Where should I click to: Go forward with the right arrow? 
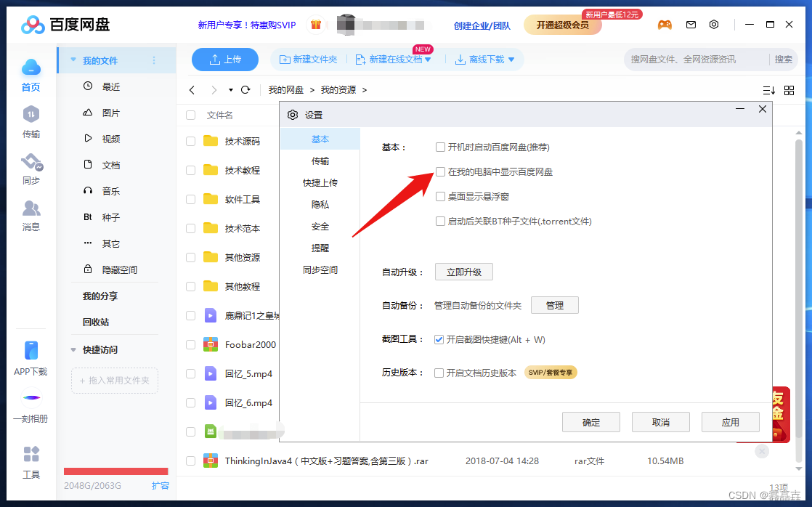click(214, 90)
